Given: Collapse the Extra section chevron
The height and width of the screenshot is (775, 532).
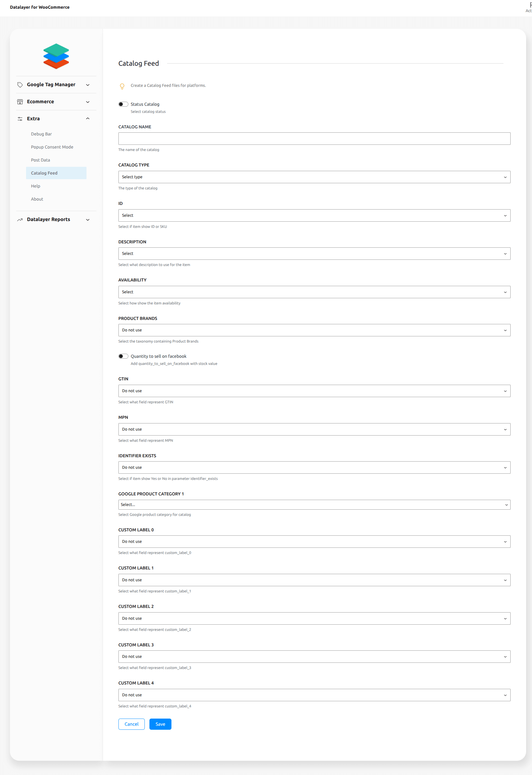Looking at the screenshot, I should (88, 119).
